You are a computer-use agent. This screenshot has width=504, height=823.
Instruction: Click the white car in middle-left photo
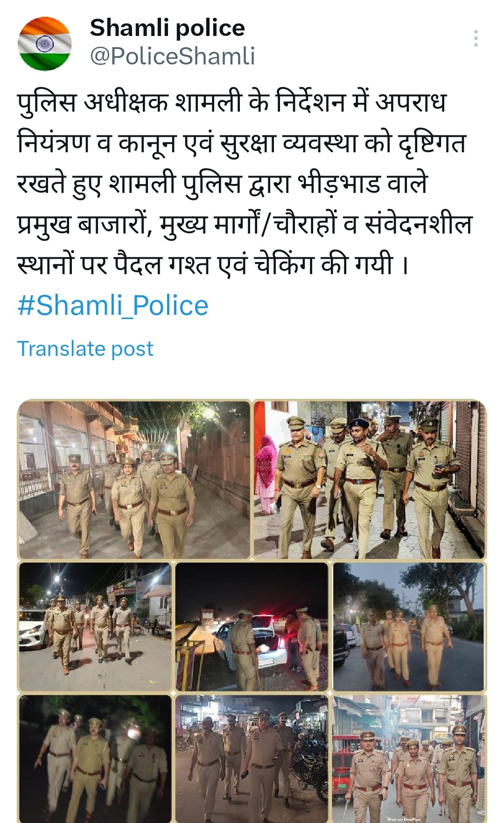(x=32, y=628)
